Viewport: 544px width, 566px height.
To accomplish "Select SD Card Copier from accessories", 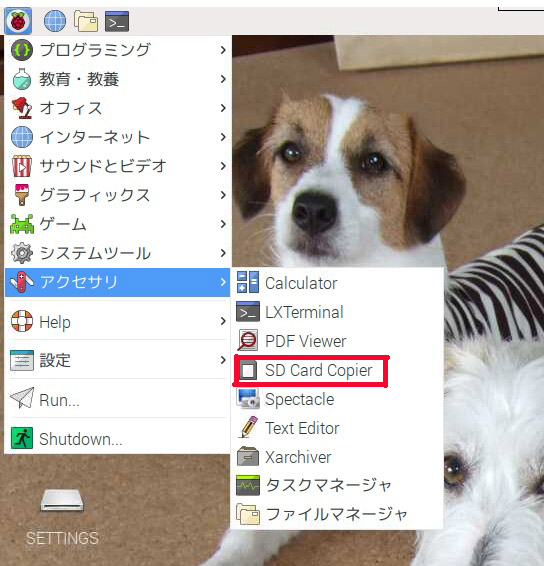I will coord(311,370).
